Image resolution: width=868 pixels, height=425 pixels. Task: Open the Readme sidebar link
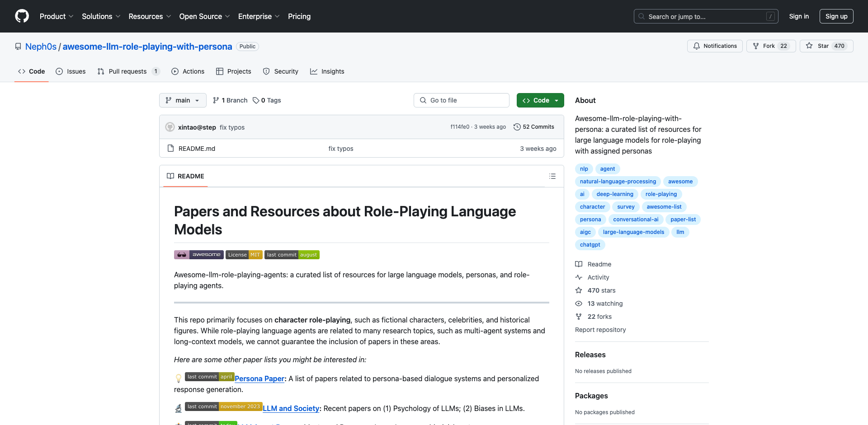(x=593, y=264)
